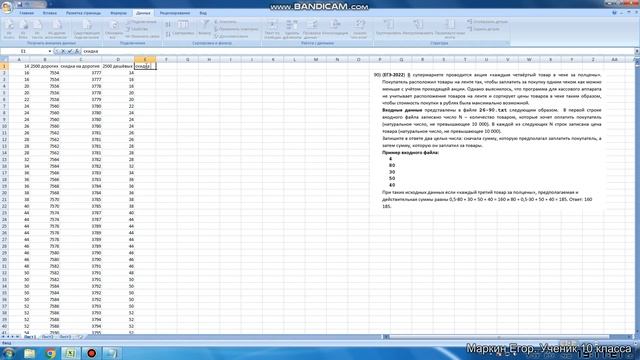The height and width of the screenshot is (360, 640).
Task: Import data From Text file
Action: tap(37, 30)
